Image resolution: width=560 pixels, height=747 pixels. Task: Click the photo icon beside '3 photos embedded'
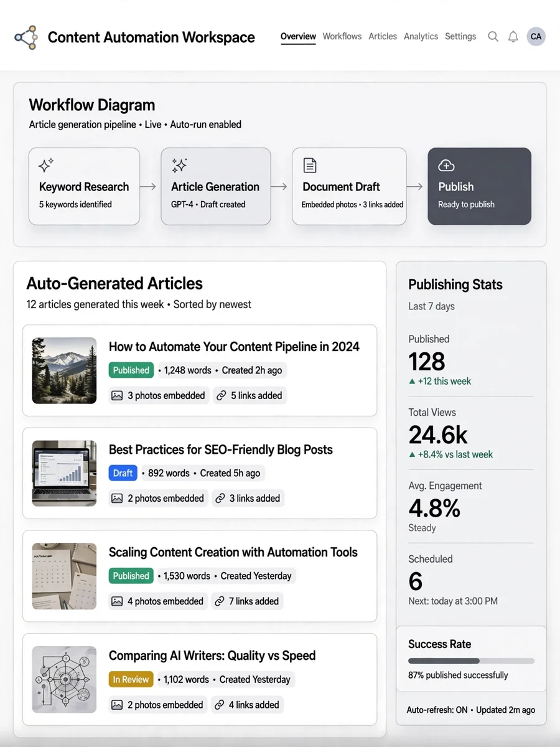click(116, 395)
